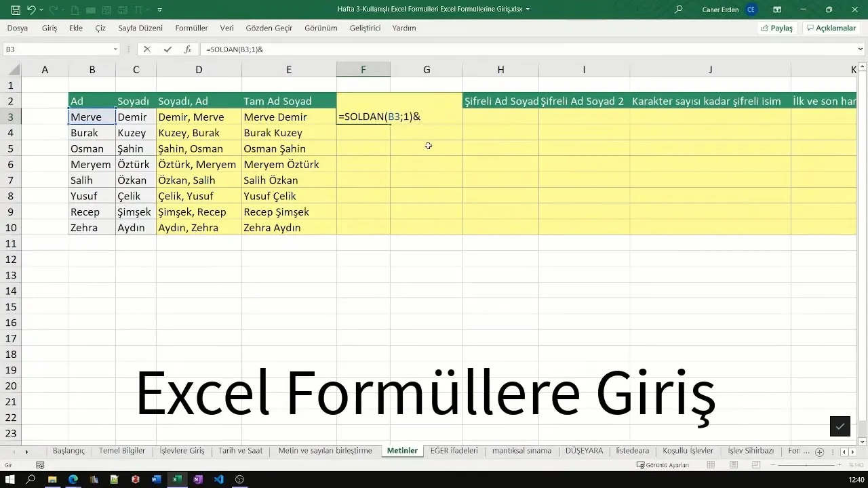Open the Dosya menu
The height and width of the screenshot is (488, 868).
[18, 28]
